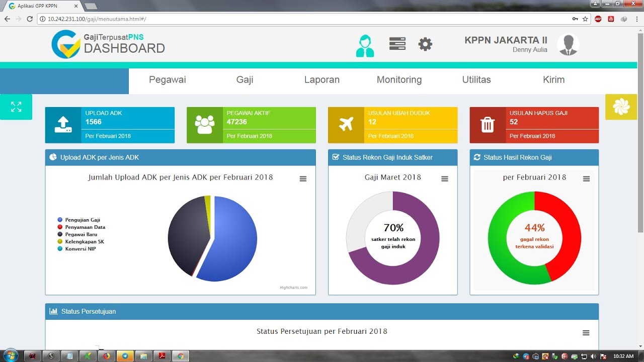The image size is (644, 362).
Task: Click the GajiTerpusatPNS dashboard logo
Action: click(108, 44)
